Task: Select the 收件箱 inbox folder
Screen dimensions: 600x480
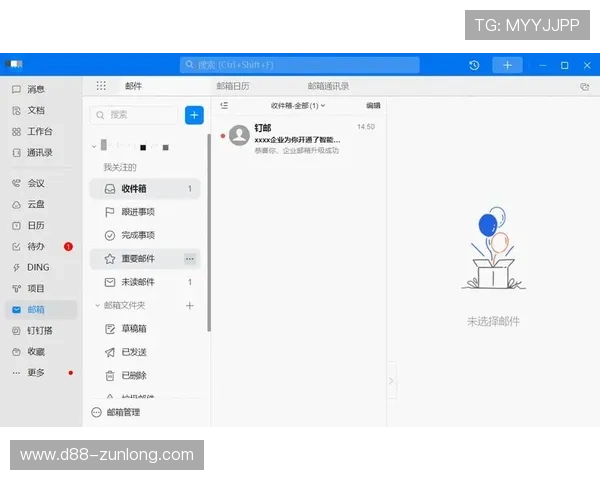Action: tap(145, 189)
